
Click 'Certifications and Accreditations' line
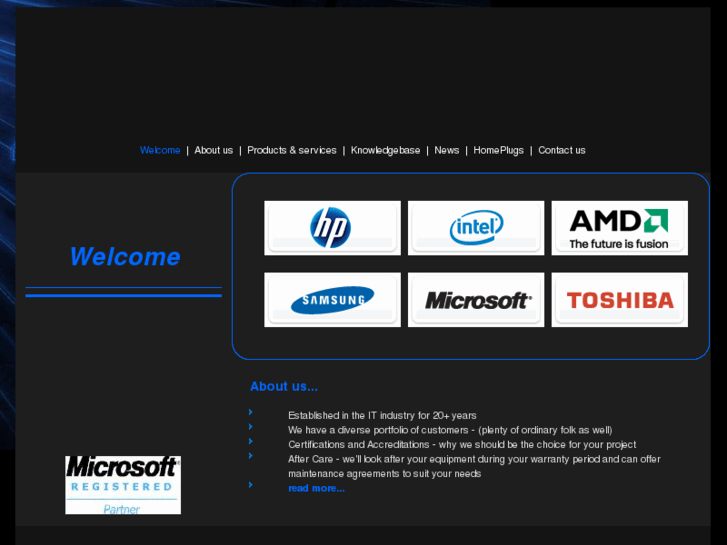tap(462, 444)
